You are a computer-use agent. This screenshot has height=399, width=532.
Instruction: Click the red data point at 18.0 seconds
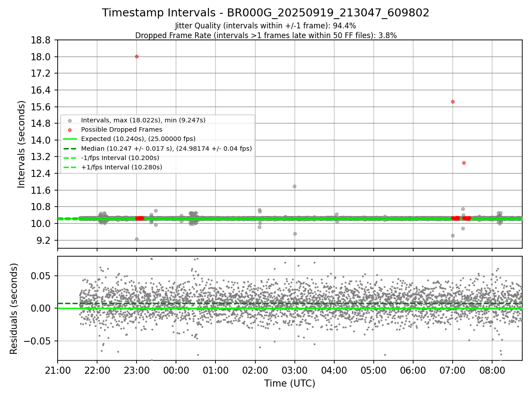[137, 56]
